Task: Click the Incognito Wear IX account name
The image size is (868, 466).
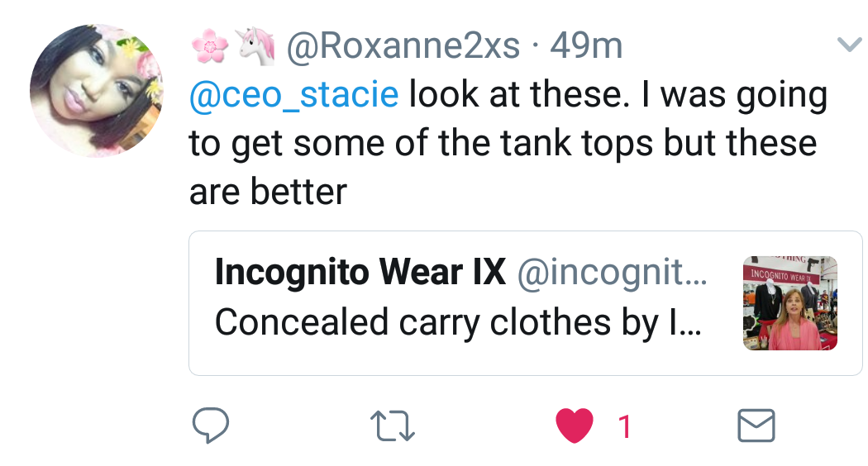Action: coord(360,273)
